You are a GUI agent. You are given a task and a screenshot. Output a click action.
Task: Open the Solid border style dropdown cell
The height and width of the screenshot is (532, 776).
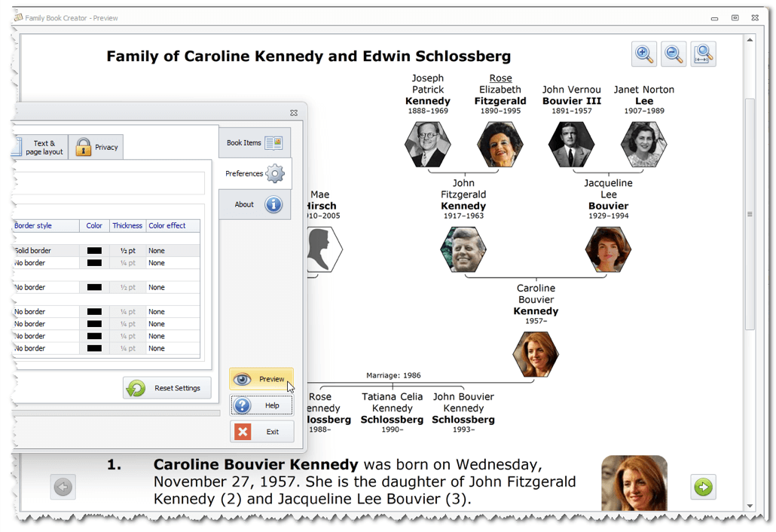click(x=45, y=251)
